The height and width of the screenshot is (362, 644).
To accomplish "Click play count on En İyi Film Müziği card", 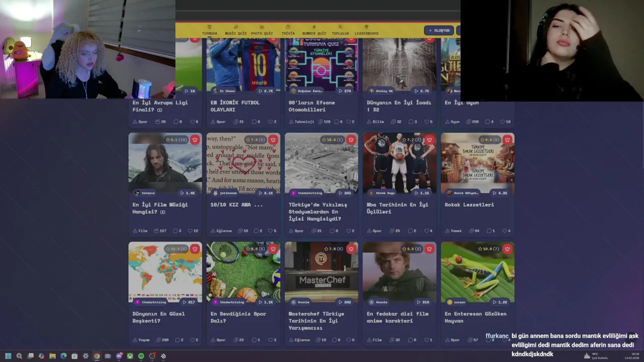I will pos(188,193).
